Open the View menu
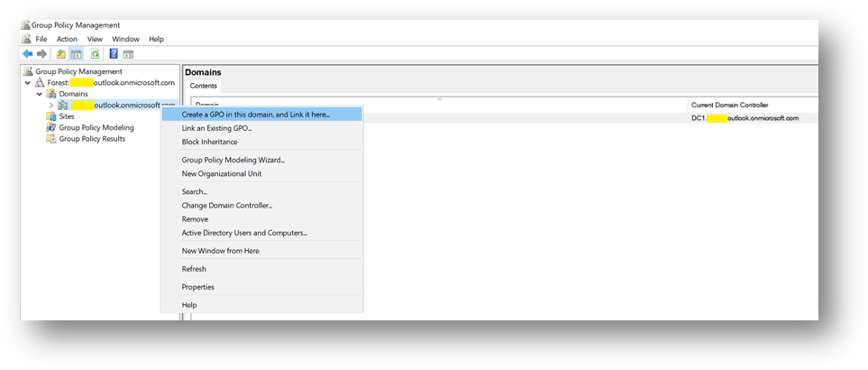868x370 pixels. (x=95, y=39)
